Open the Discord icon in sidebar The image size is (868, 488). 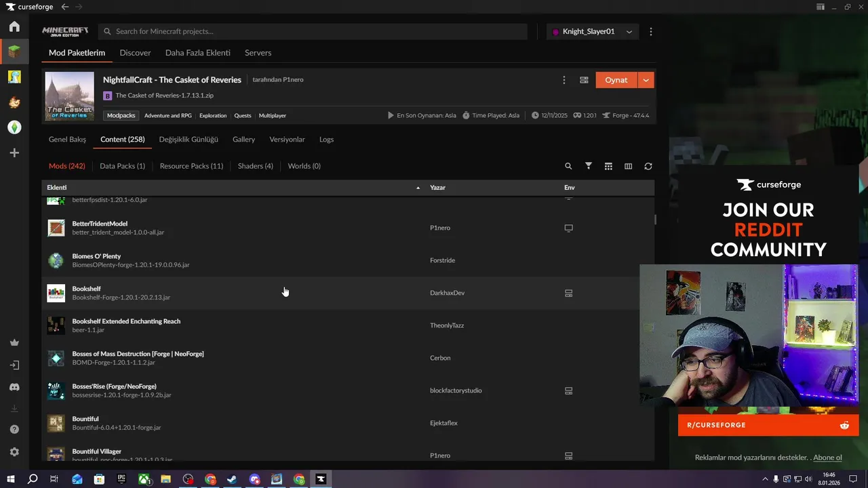(14, 387)
